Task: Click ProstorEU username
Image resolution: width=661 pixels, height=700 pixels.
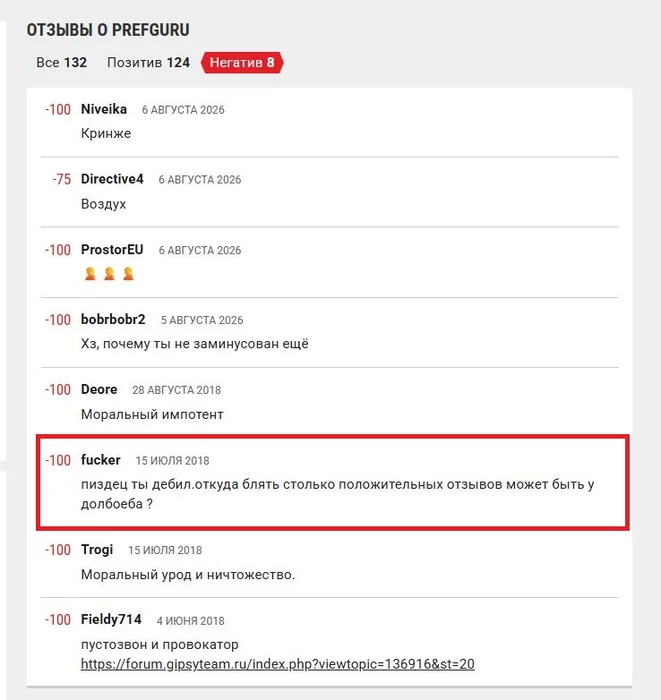Action: pos(112,250)
